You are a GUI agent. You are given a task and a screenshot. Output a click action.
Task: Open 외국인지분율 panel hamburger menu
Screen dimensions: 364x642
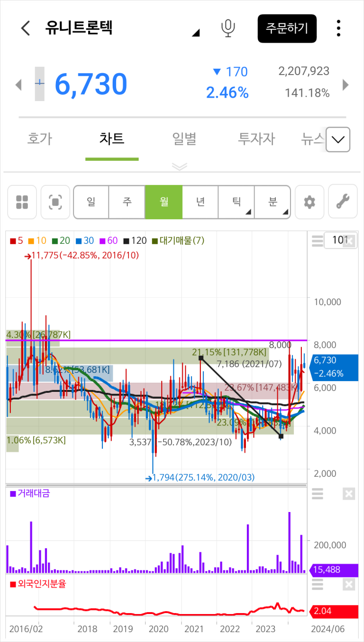[317, 584]
